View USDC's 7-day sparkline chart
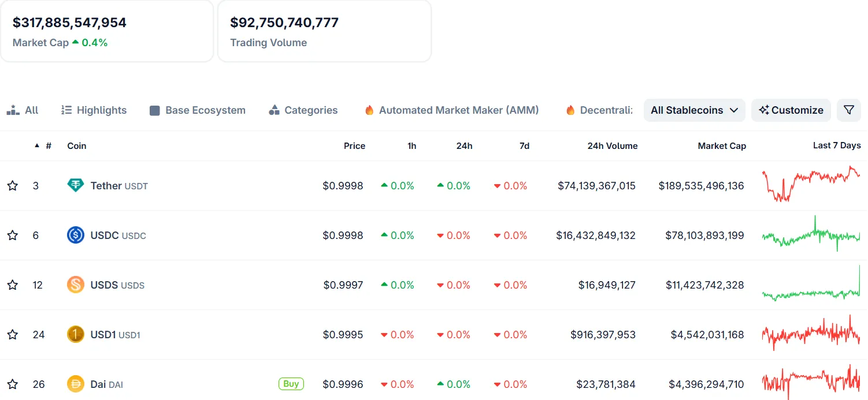Screen dimensions: 868x400 pos(811,234)
